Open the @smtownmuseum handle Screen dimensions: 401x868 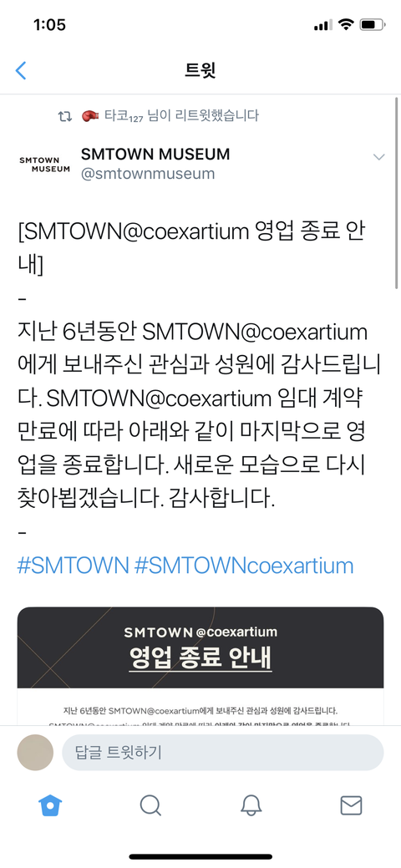[148, 174]
